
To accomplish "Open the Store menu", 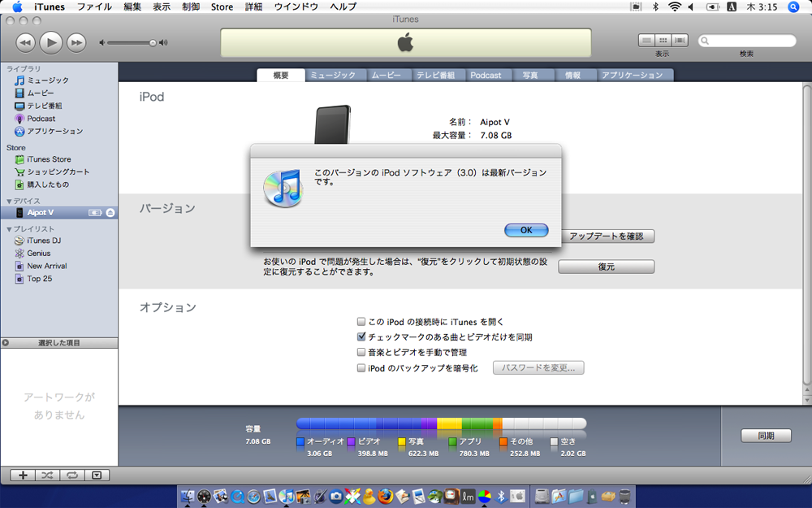I will click(222, 7).
